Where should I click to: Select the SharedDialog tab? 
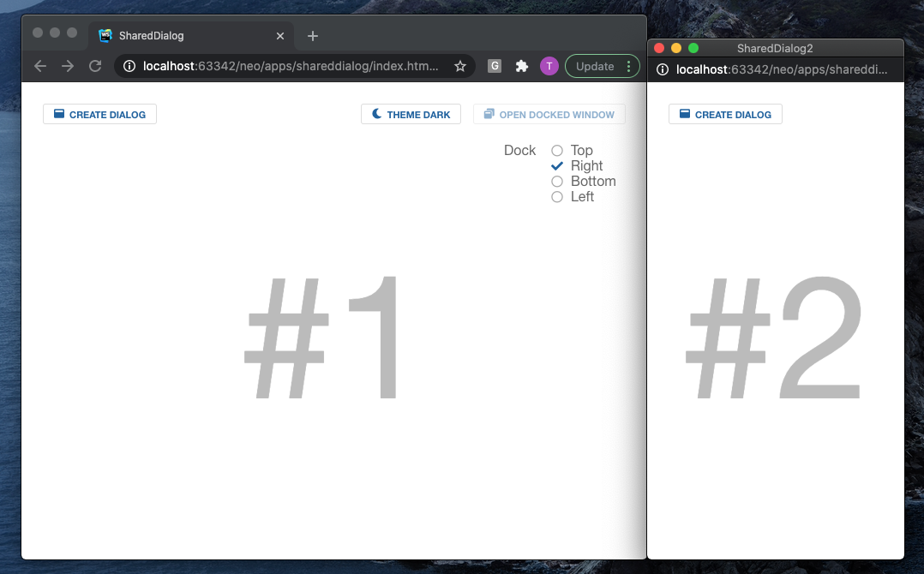pyautogui.click(x=191, y=36)
